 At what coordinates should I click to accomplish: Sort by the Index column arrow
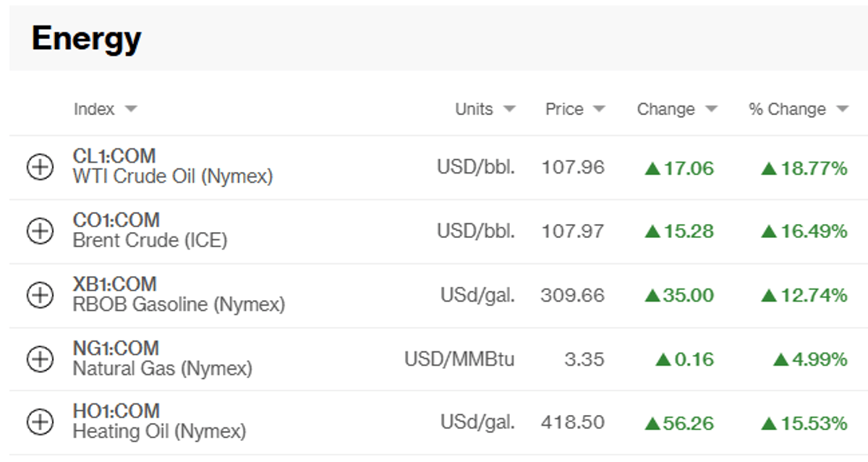(130, 110)
